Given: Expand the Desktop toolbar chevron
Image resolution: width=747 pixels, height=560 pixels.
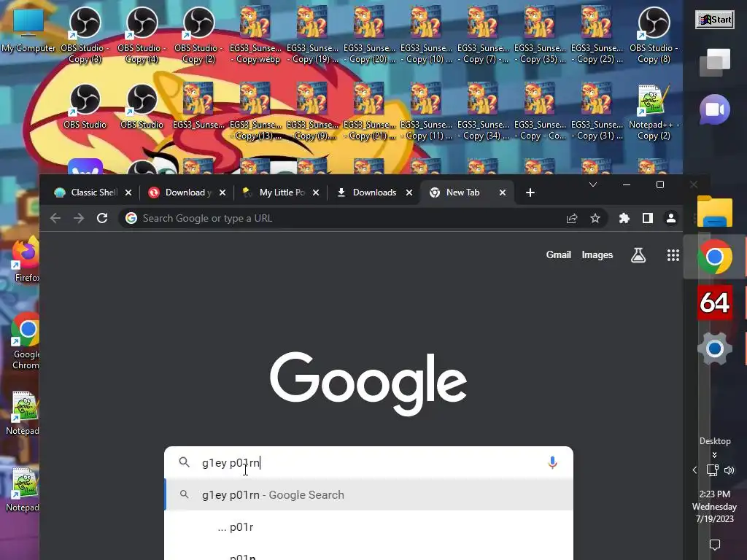Looking at the screenshot, I should (x=714, y=455).
